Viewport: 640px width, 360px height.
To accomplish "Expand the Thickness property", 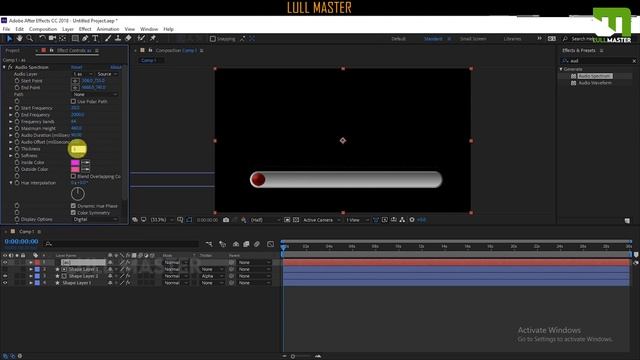I will point(11,149).
